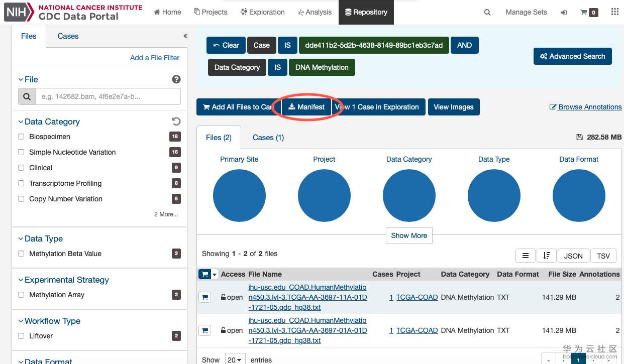Open the arrange columns icon button

click(x=525, y=256)
